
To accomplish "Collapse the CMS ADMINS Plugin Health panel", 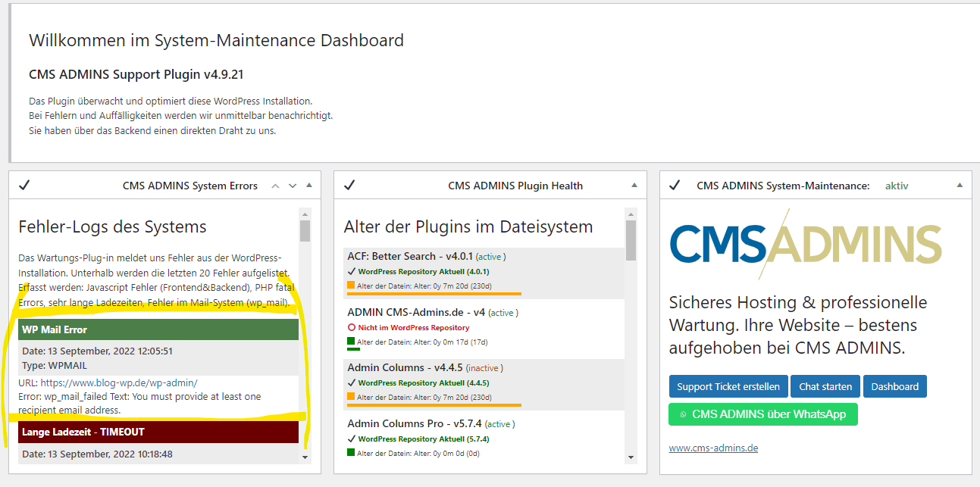I will 634,186.
